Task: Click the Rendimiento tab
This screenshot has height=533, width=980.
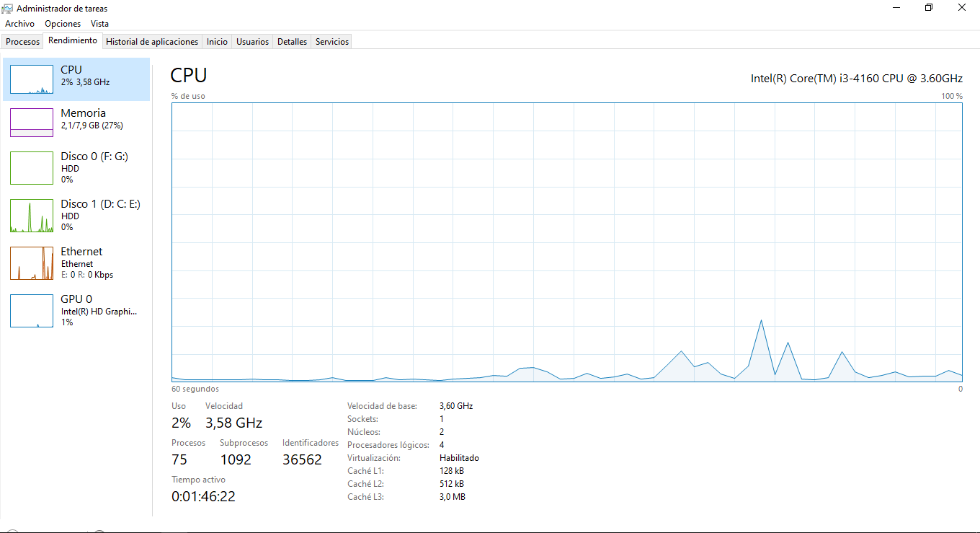Action: 73,41
